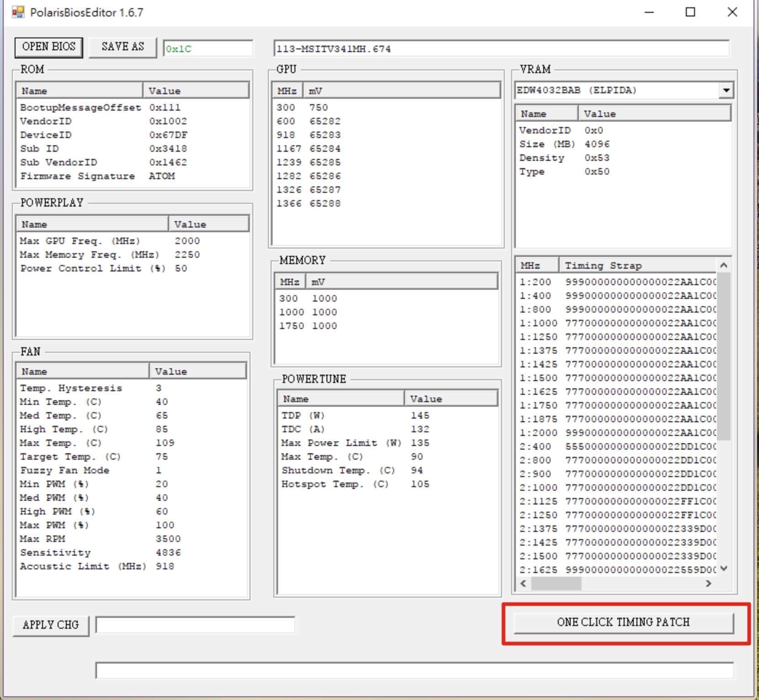
Task: Select the Temp. Hysteresis row
Action: (132, 388)
